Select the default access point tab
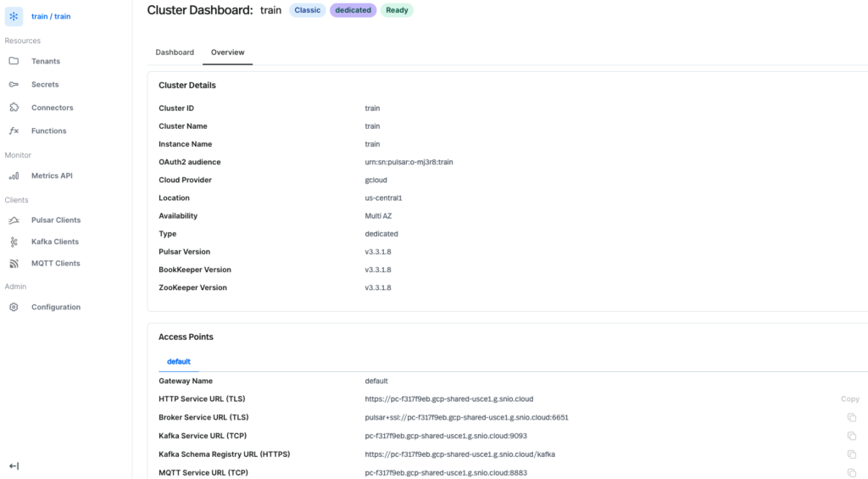This screenshot has width=868, height=479. pyautogui.click(x=179, y=361)
